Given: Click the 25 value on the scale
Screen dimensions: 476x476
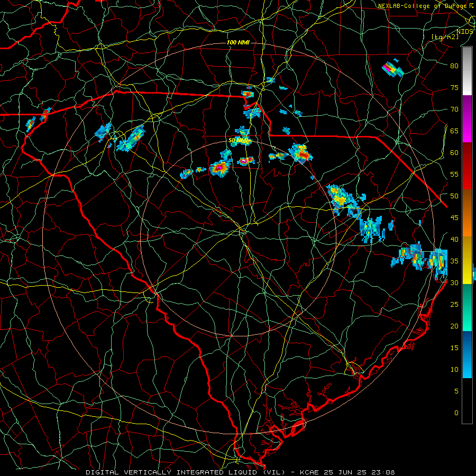Looking at the screenshot, I should 454,305.
